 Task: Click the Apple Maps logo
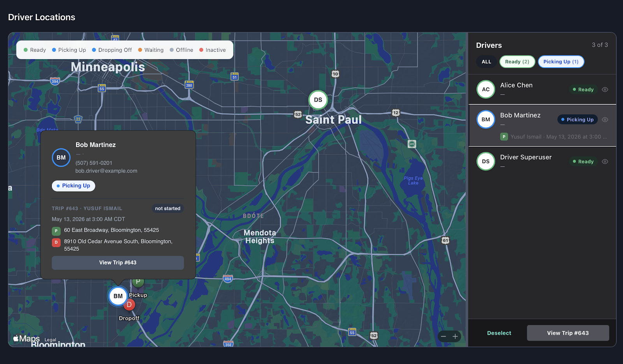[x=26, y=339]
